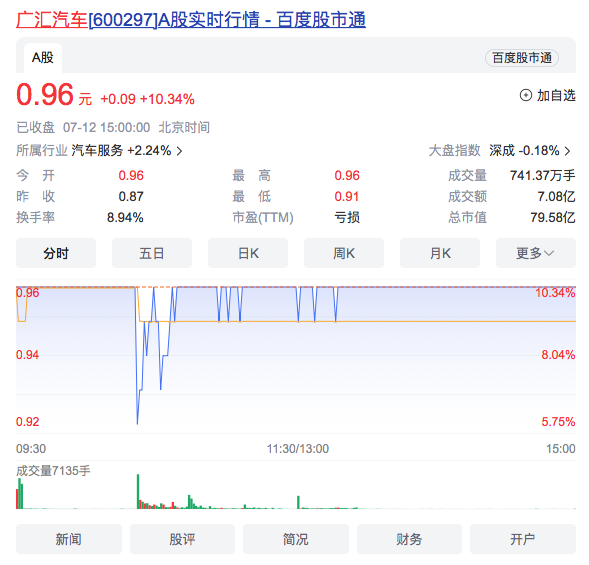Click the 开户 button
The height and width of the screenshot is (565, 589).
(523, 539)
